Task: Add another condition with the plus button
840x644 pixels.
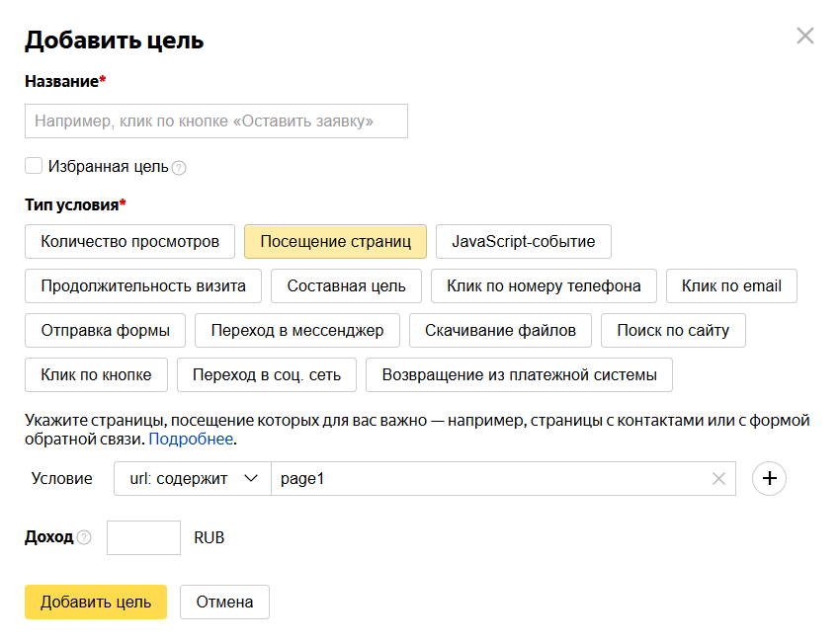Action: pos(769,479)
